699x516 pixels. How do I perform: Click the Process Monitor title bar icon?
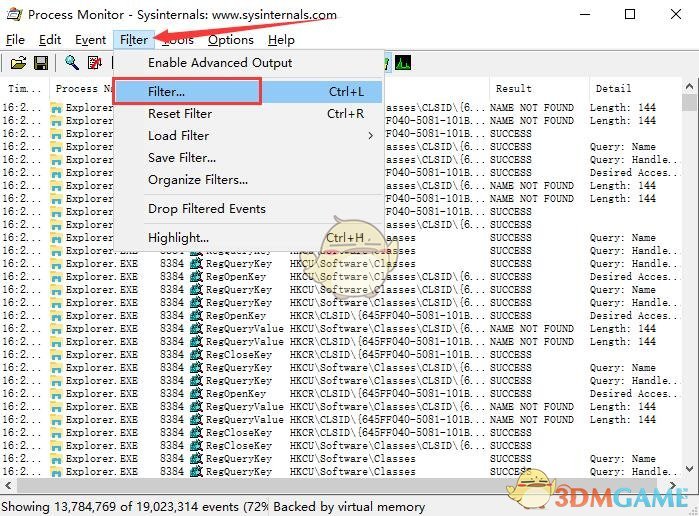pyautogui.click(x=14, y=14)
